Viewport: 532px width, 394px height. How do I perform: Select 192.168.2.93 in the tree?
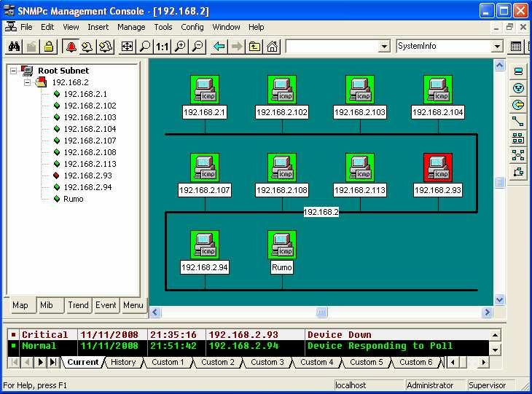pyautogui.click(x=87, y=176)
